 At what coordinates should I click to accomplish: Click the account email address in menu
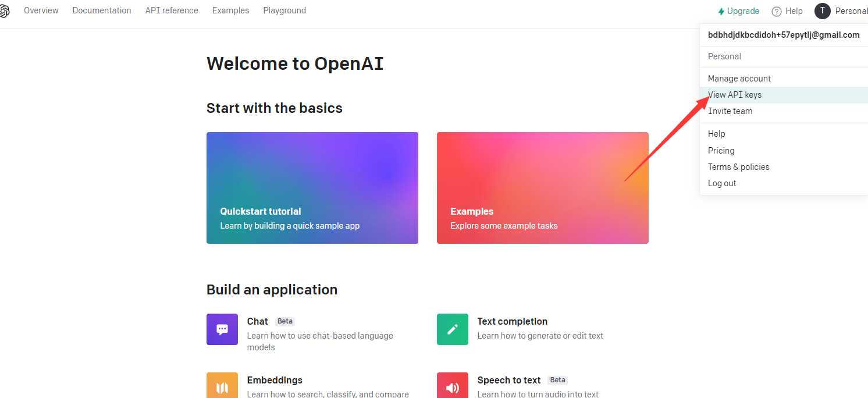click(x=784, y=35)
